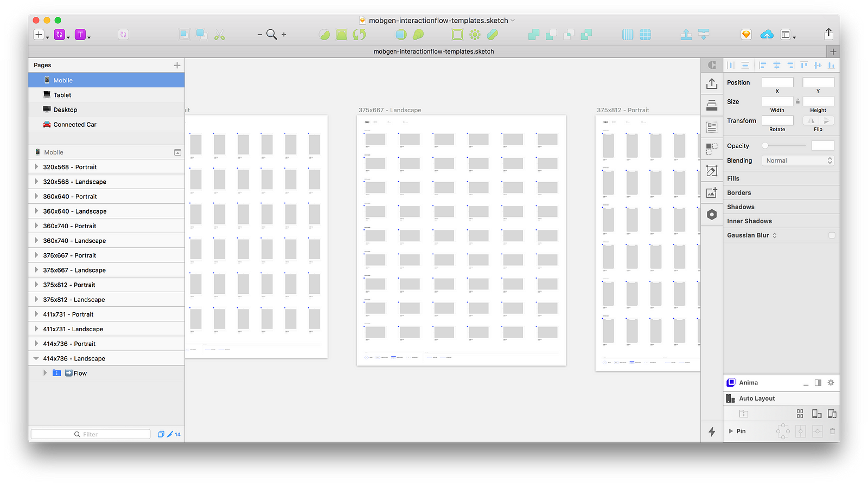Image resolution: width=868 pixels, height=483 pixels.
Task: Expand the 411x731 - Portrait artboard
Action: click(36, 314)
